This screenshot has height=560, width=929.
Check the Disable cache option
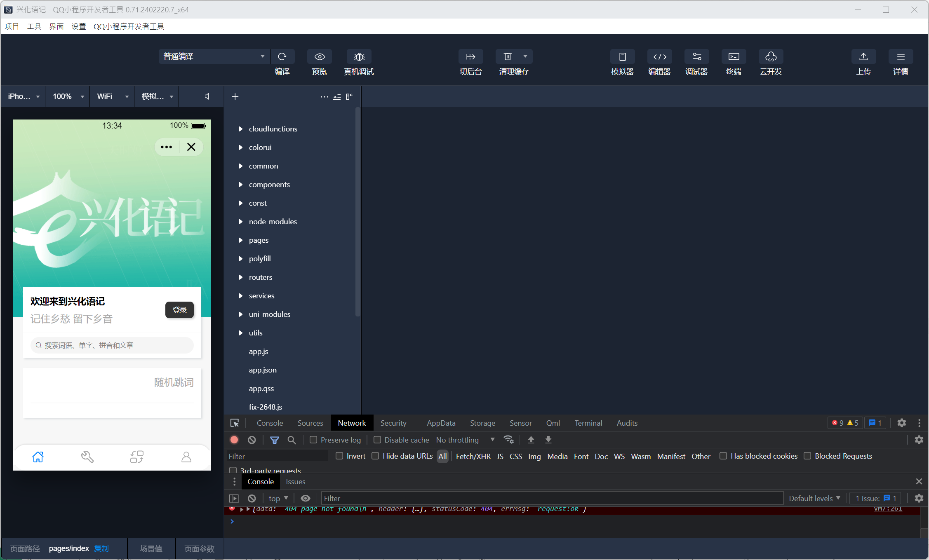click(x=377, y=440)
